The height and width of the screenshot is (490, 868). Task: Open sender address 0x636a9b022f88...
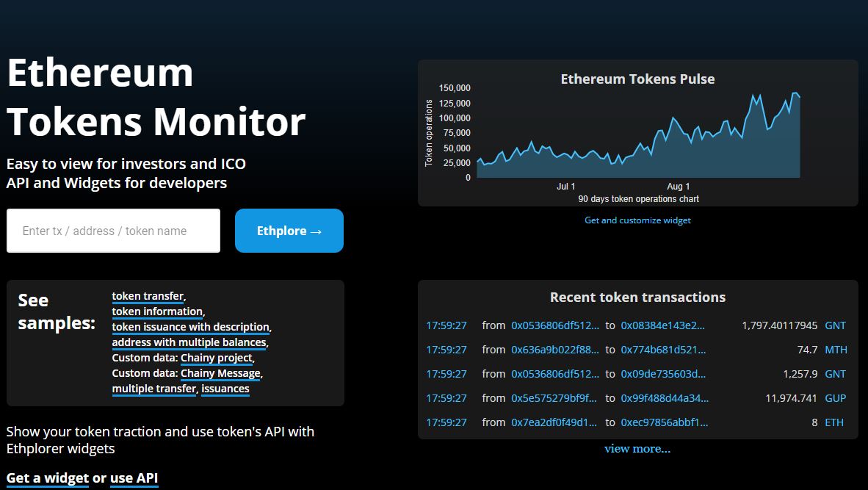554,350
